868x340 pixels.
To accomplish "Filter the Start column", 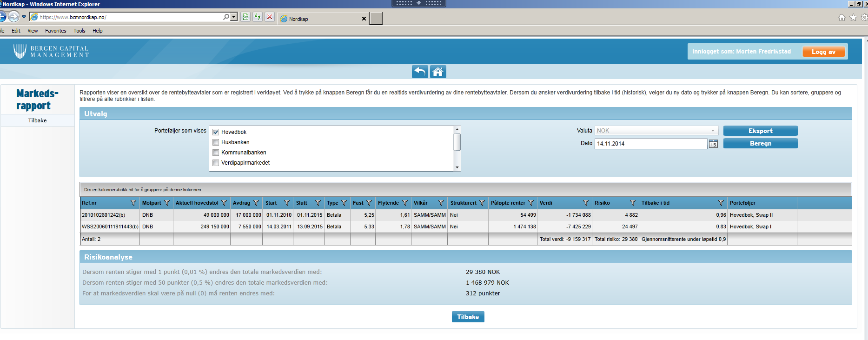I will tap(287, 203).
